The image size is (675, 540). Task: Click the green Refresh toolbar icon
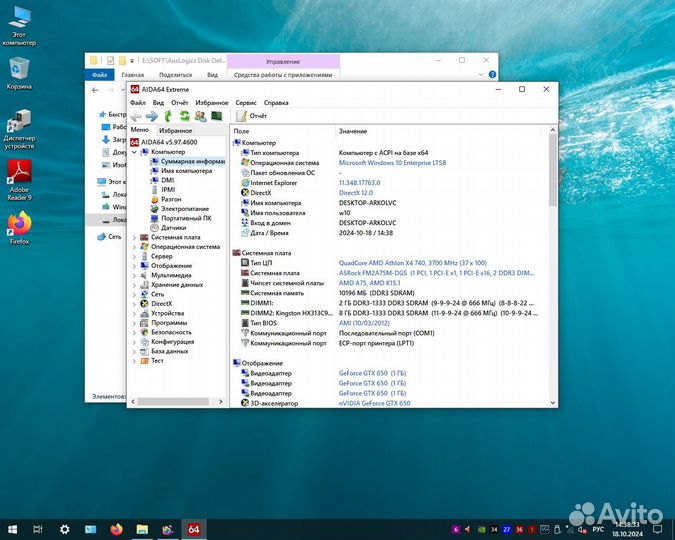click(182, 116)
